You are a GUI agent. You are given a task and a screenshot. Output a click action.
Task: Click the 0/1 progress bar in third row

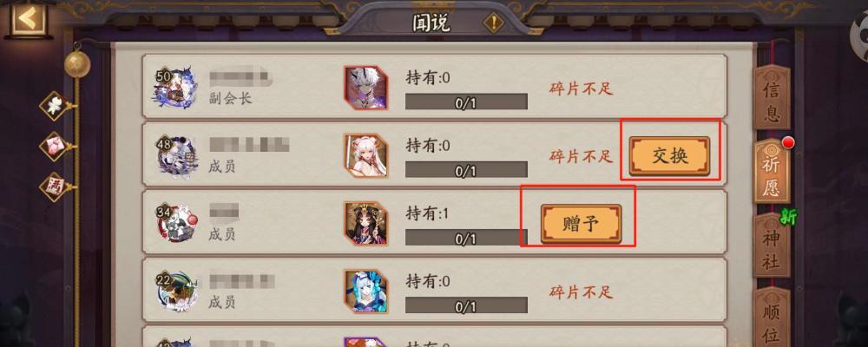tap(466, 238)
